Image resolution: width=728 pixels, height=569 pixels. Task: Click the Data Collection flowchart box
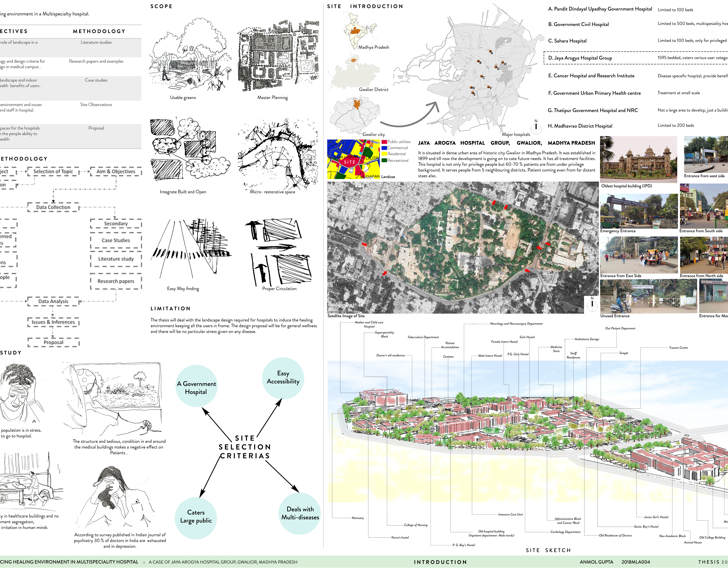point(53,207)
